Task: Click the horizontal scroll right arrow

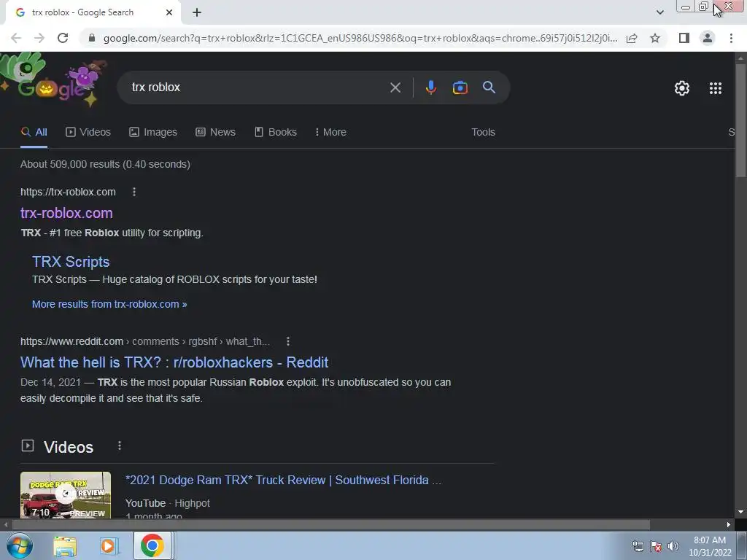Action: tap(729, 525)
